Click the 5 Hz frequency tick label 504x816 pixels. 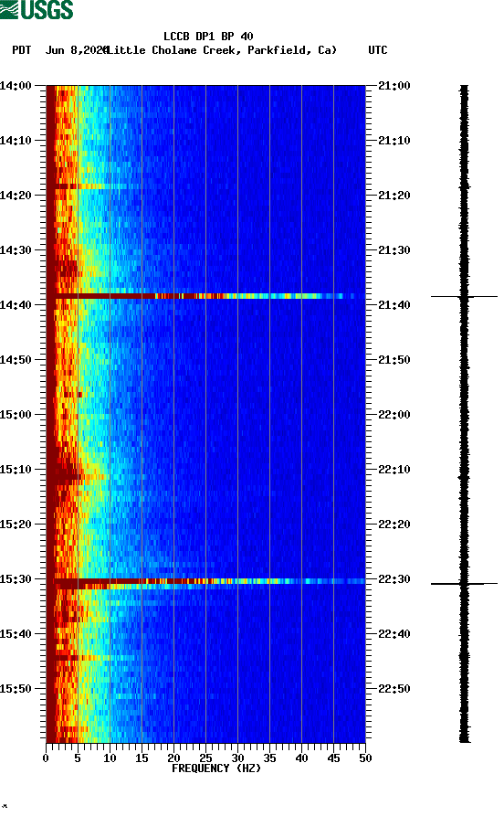coord(78,758)
